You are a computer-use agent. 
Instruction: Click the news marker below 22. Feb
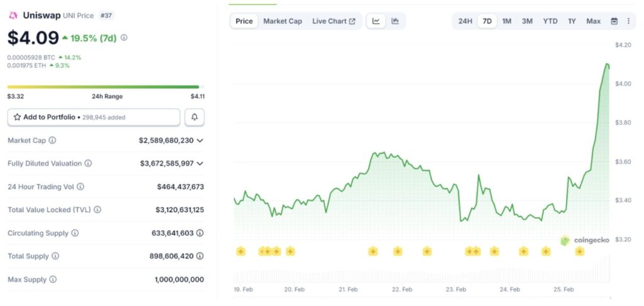[397, 251]
